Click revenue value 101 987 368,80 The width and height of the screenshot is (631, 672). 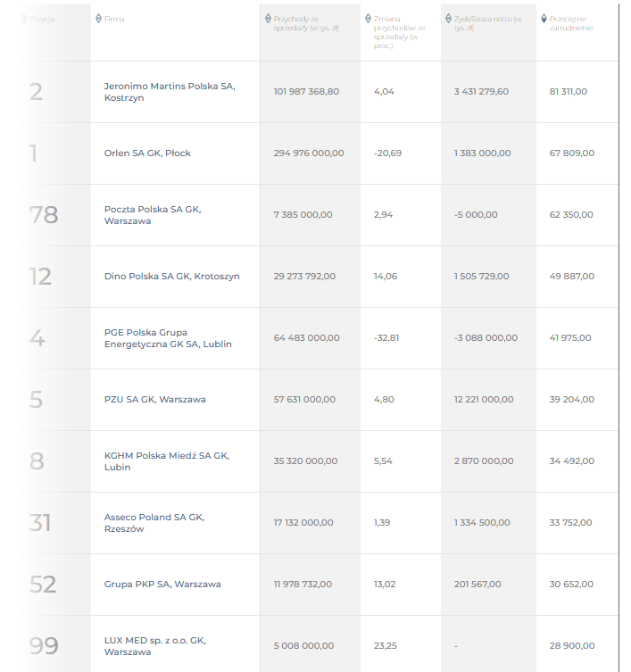[x=306, y=92]
